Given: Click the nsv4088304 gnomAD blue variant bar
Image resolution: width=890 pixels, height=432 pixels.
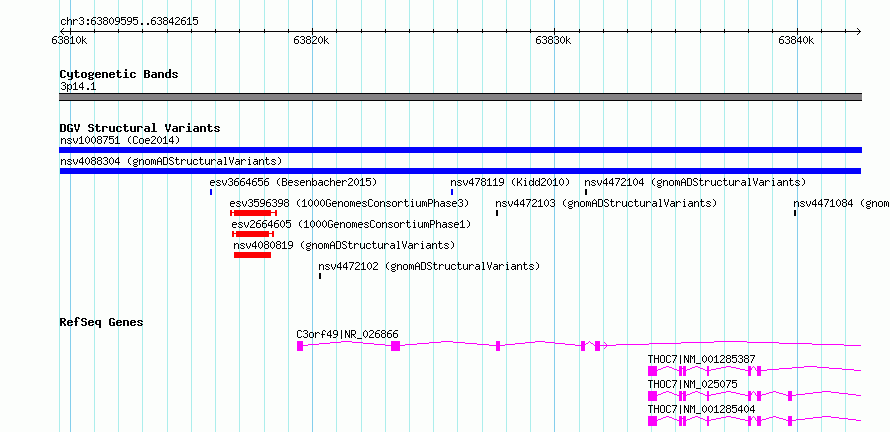Looking at the screenshot, I should tap(460, 171).
